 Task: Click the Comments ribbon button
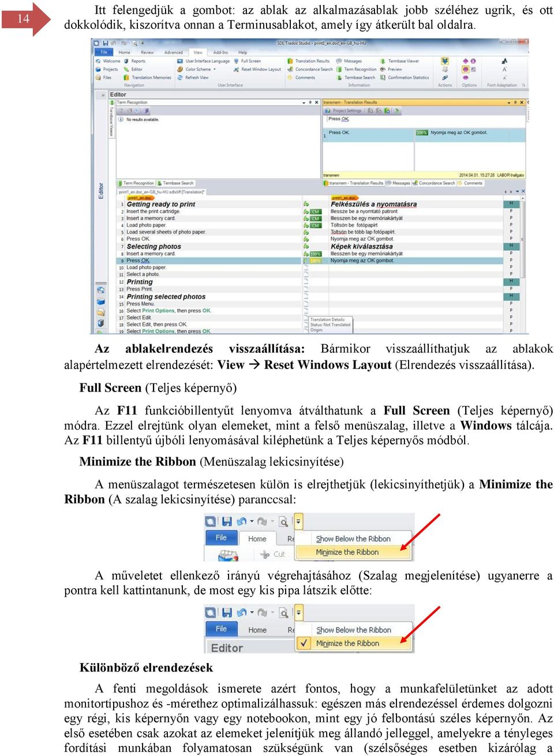[x=301, y=77]
